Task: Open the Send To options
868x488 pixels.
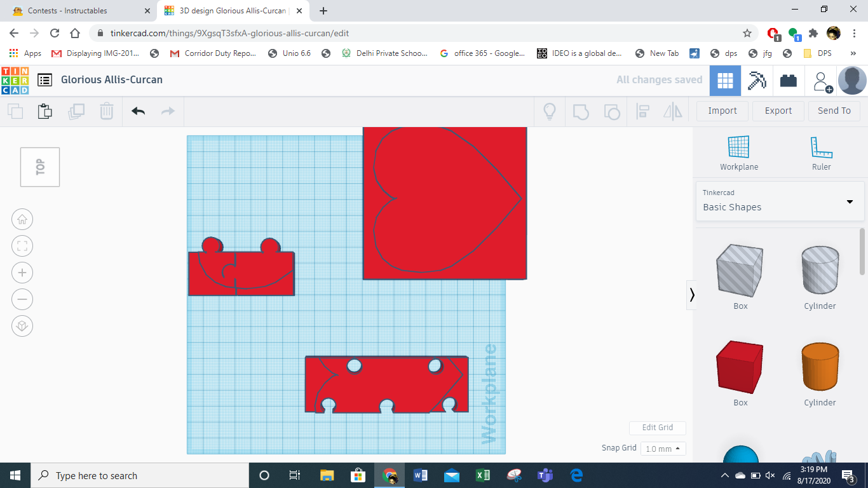Action: (834, 111)
